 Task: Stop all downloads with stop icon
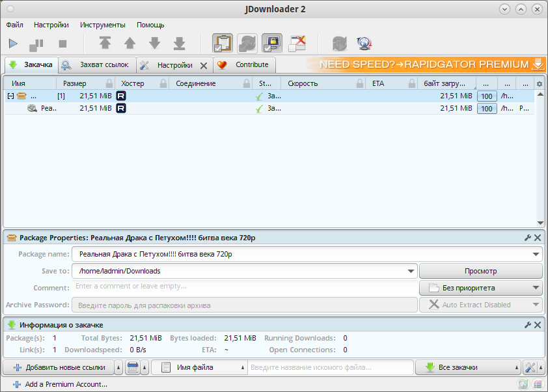(x=62, y=44)
